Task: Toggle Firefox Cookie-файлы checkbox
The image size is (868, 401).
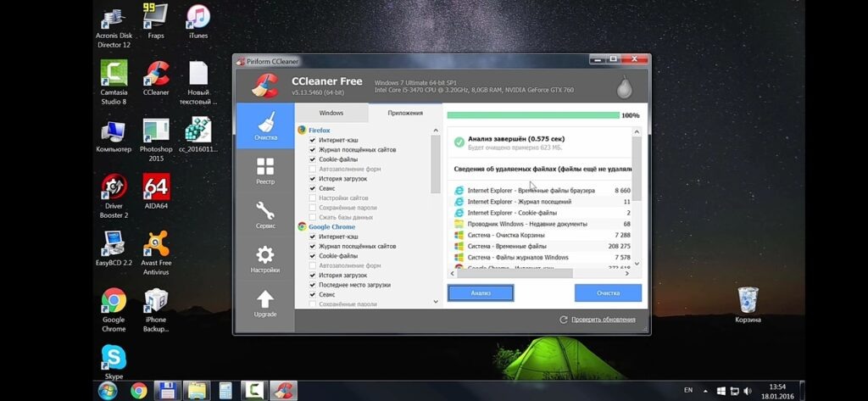Action: click(313, 159)
